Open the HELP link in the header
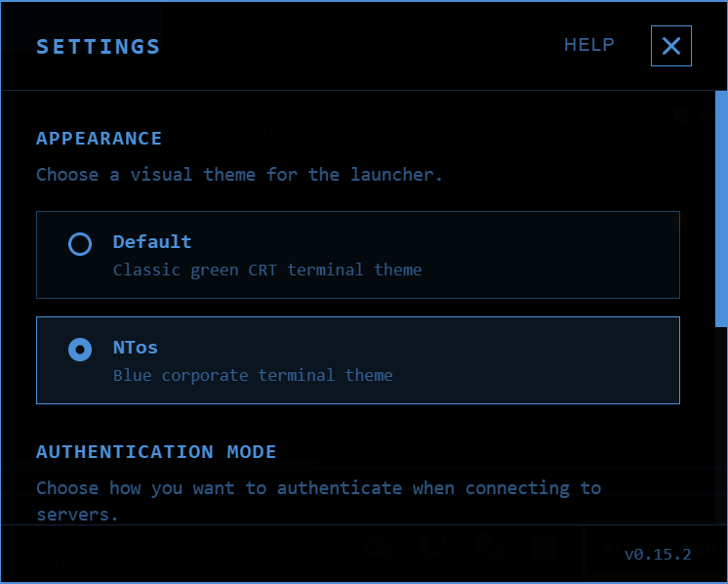 coord(588,45)
